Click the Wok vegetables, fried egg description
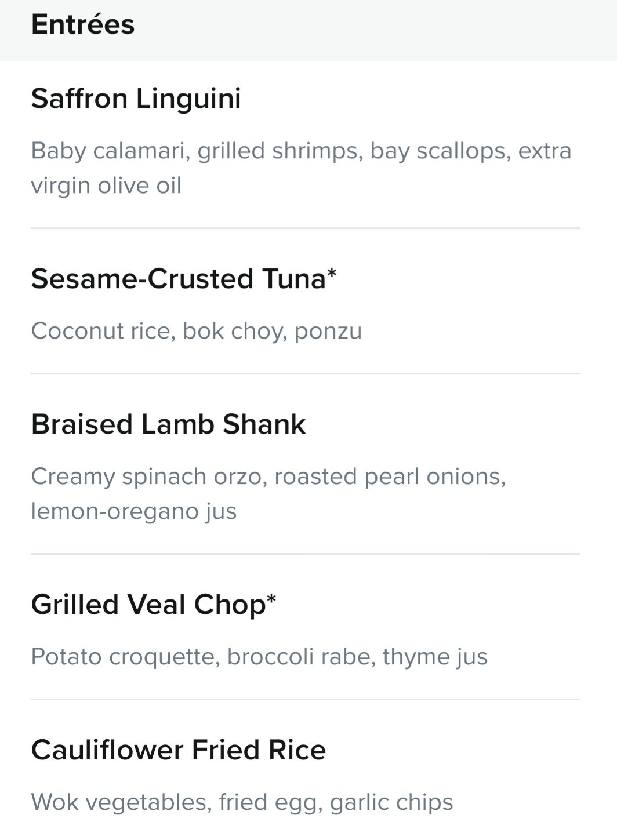The image size is (617, 840). 242,802
